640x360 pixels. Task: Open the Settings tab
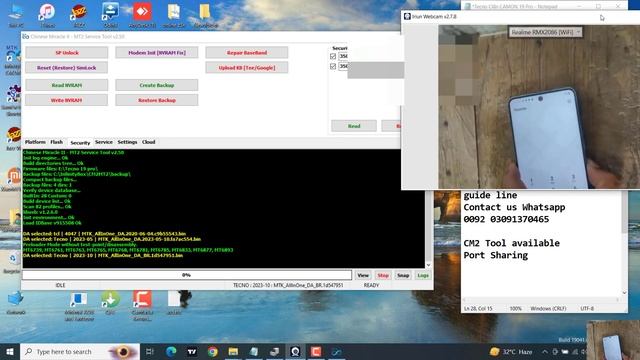click(x=127, y=142)
